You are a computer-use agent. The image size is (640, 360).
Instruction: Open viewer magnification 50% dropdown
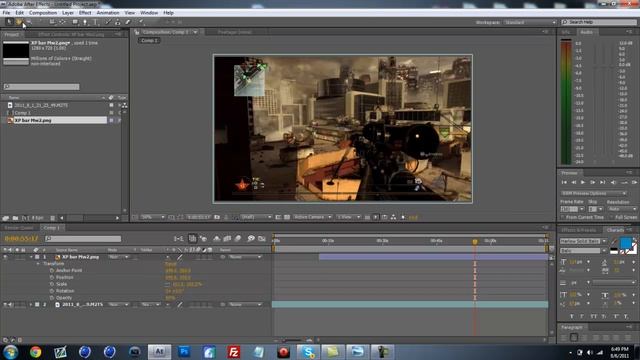pos(153,217)
